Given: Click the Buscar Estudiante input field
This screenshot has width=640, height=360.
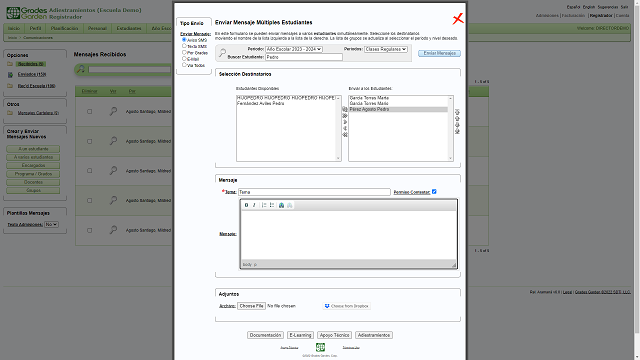Looking at the screenshot, I should 304,57.
